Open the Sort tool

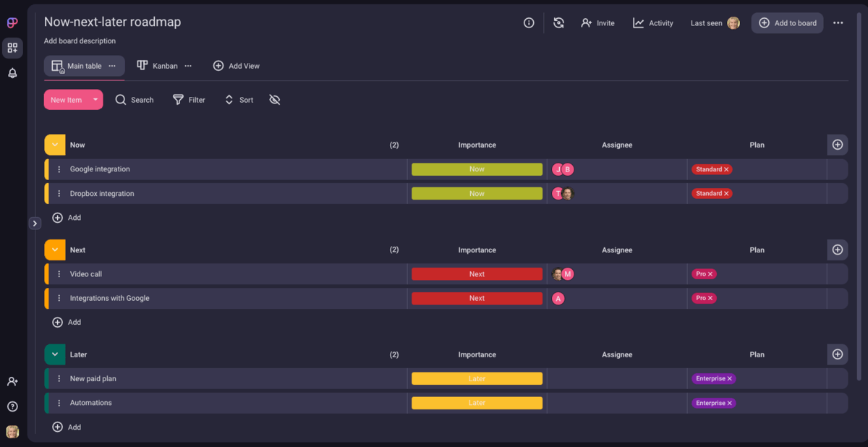[x=239, y=100]
